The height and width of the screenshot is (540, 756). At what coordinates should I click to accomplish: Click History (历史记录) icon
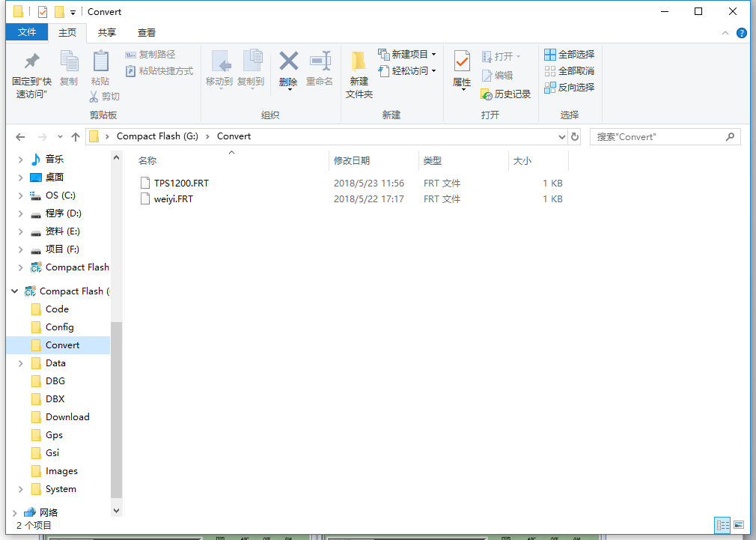[x=487, y=94]
